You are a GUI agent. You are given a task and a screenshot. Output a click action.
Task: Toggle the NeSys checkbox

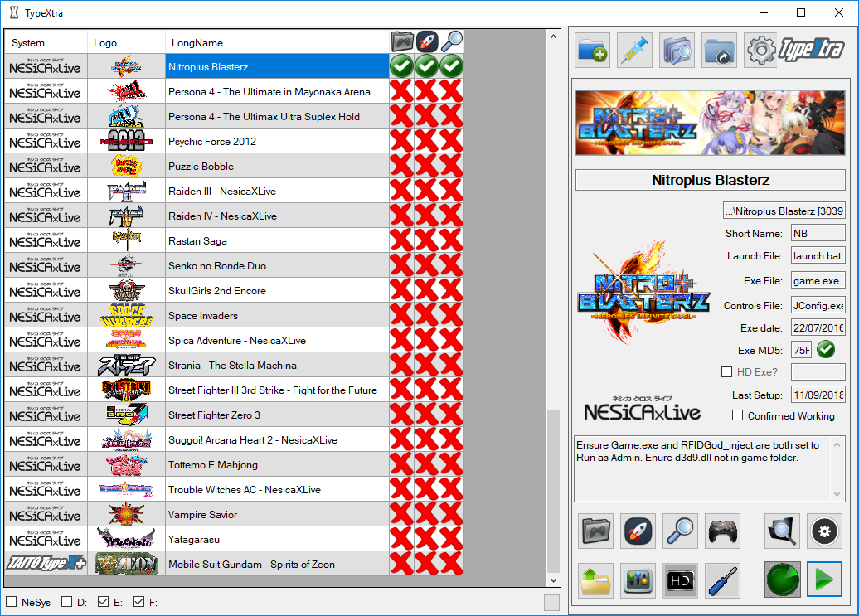11,602
